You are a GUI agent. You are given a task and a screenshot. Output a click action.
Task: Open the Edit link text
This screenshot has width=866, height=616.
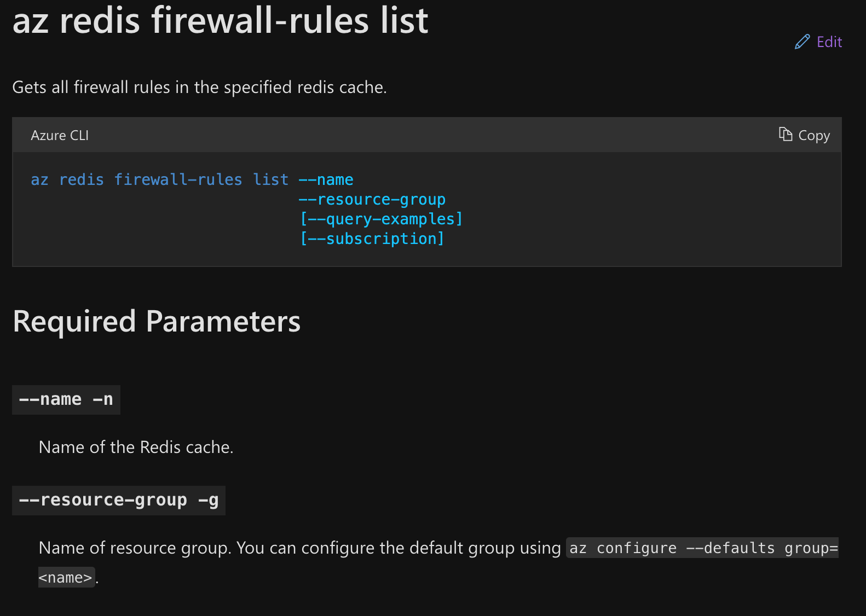829,42
